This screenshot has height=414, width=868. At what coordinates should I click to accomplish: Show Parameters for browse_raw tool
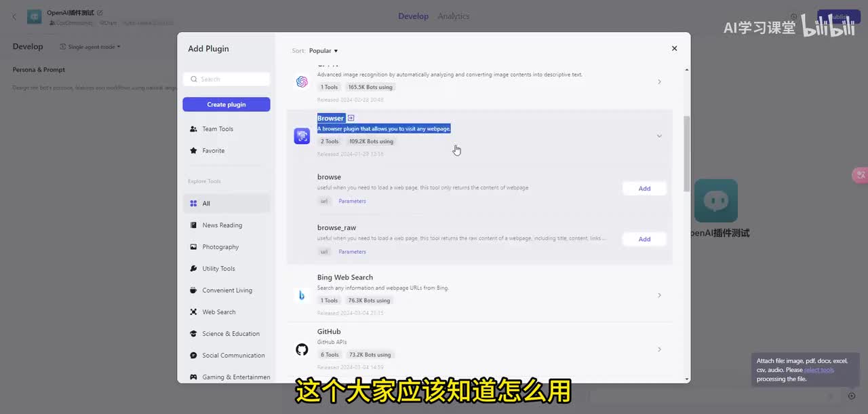pyautogui.click(x=352, y=252)
